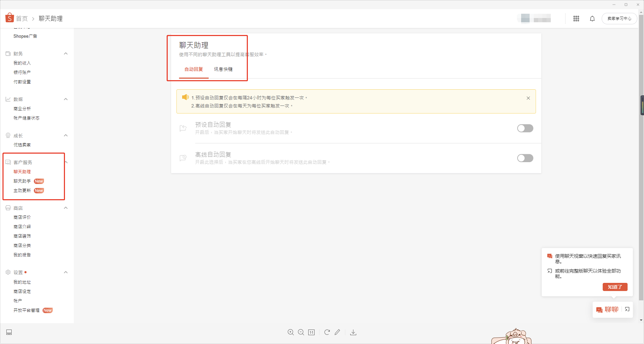Viewport: 644px width, 344px height.
Task: Click the 成长 badge icon
Action: click(x=8, y=136)
